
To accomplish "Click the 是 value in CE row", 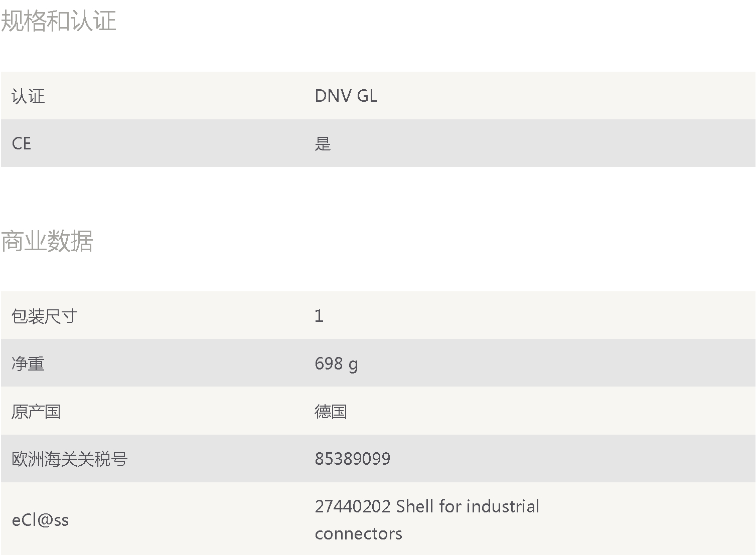I will pos(323,144).
